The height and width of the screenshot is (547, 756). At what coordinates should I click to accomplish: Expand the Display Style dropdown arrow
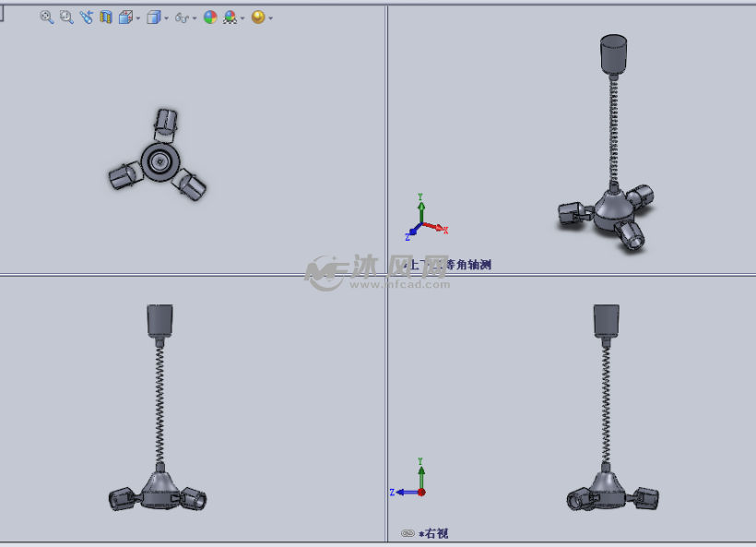point(165,17)
